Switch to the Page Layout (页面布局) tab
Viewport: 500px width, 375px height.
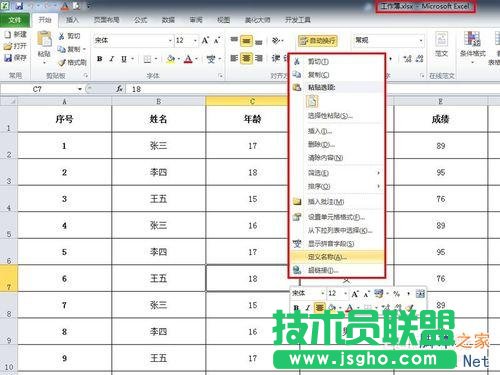107,20
